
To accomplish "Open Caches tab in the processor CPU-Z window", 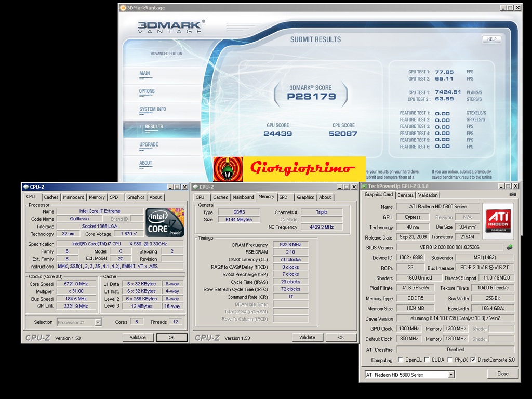I will pyautogui.click(x=51, y=197).
